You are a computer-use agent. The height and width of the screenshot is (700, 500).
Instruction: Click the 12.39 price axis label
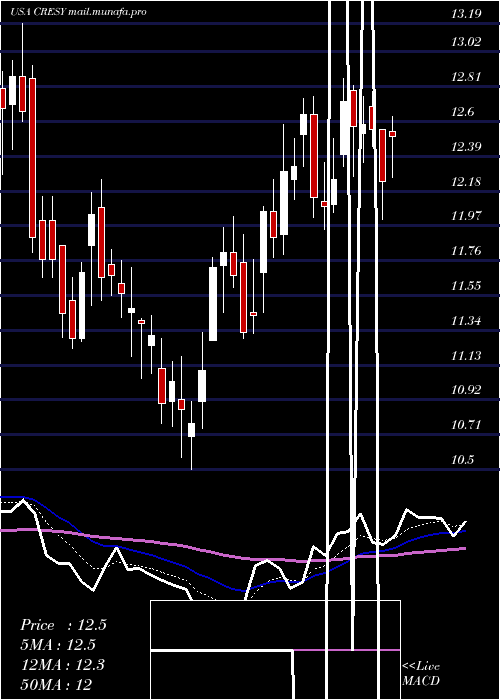pyautogui.click(x=466, y=146)
